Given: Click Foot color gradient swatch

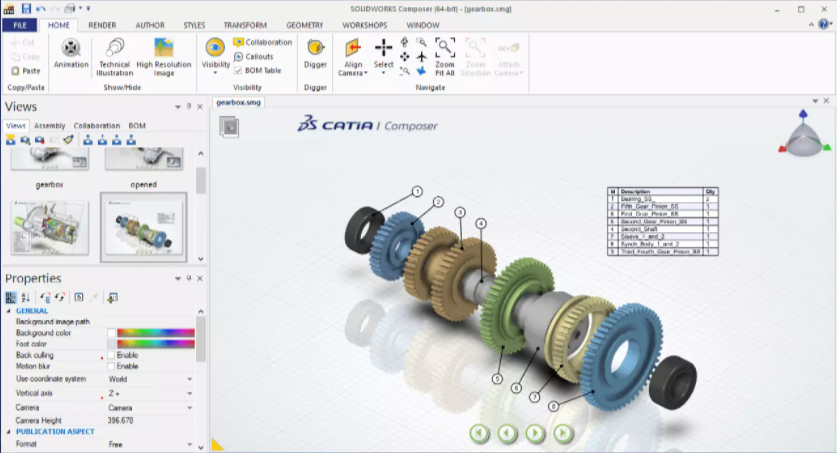Looking at the screenshot, I should (x=155, y=344).
